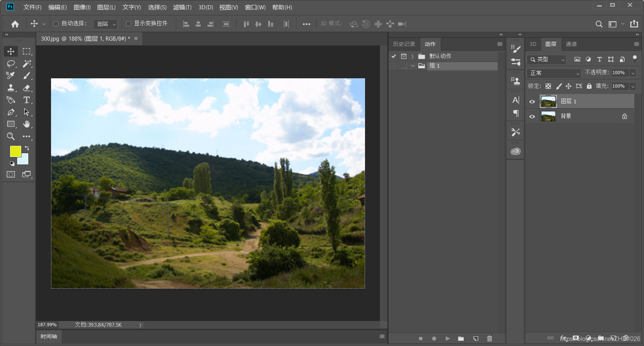Enable Show Transform Controls checkbox
Image resolution: width=644 pixels, height=346 pixels.
coord(129,23)
